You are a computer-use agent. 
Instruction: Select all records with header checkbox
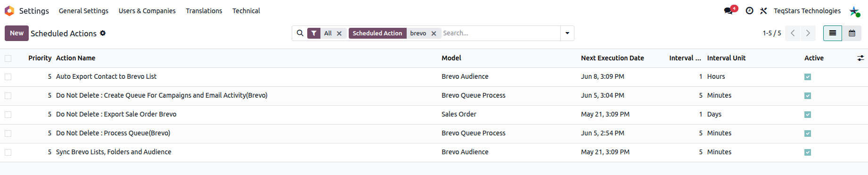tap(8, 58)
